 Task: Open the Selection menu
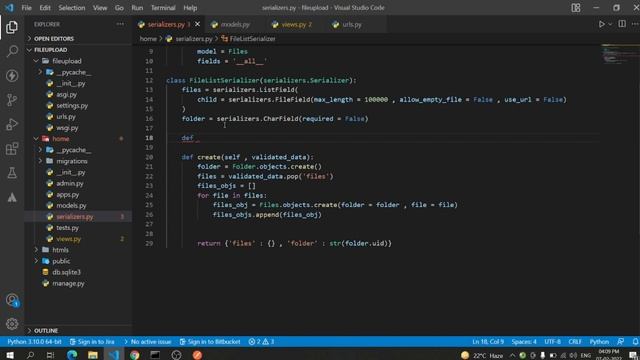72,8
